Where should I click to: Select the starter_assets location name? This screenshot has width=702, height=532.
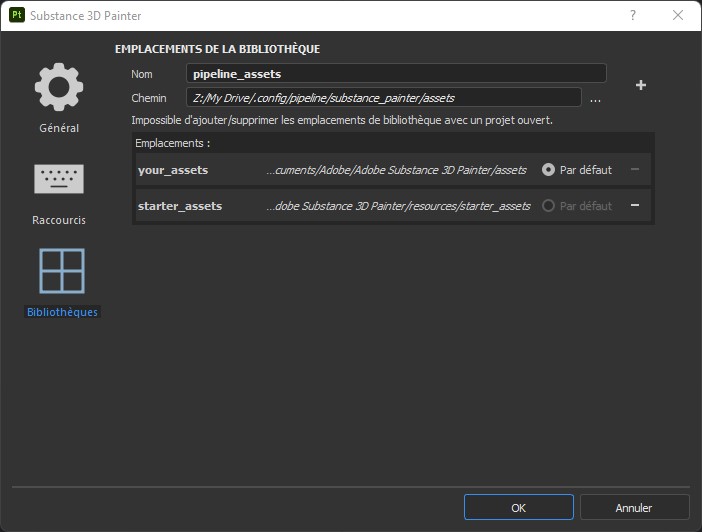(180, 206)
